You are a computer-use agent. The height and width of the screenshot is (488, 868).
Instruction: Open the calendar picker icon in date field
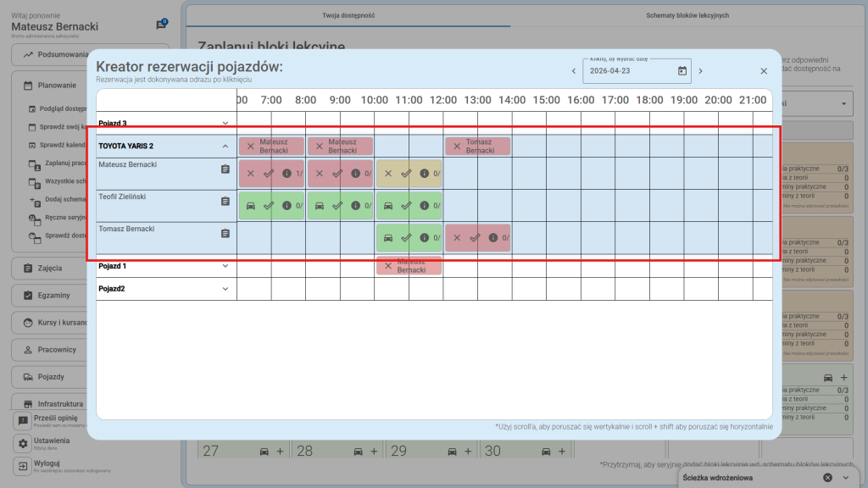coord(682,71)
